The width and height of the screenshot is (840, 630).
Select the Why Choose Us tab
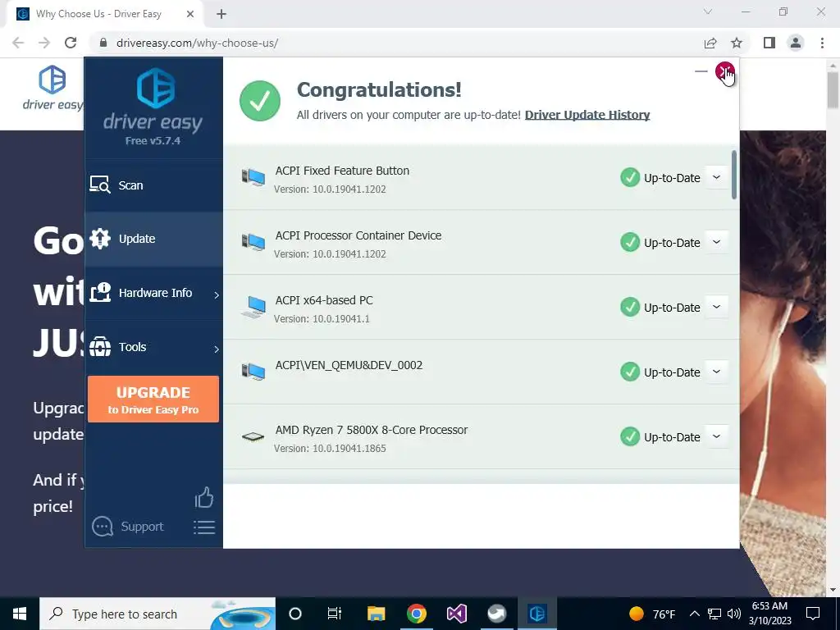click(x=105, y=14)
